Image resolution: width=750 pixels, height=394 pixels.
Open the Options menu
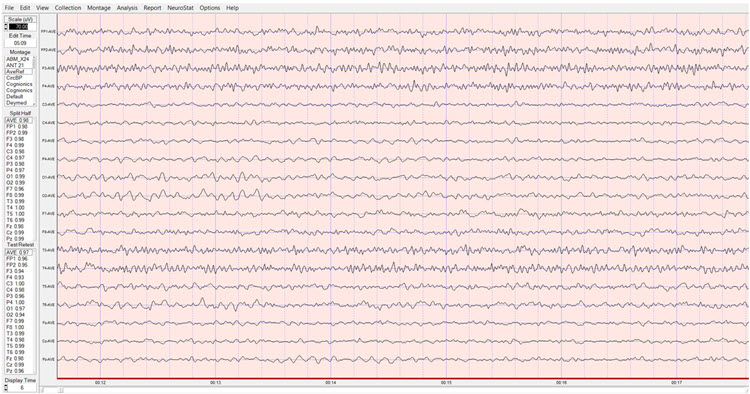point(210,8)
